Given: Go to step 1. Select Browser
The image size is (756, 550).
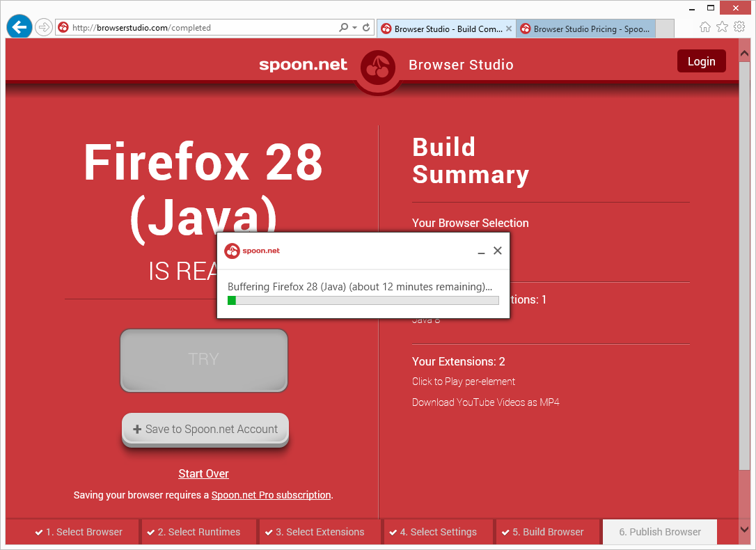Looking at the screenshot, I should [79, 532].
